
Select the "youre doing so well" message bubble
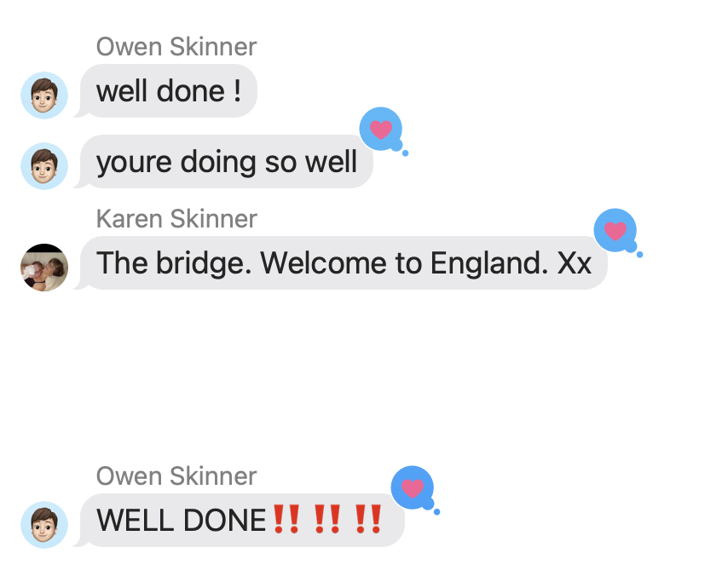point(226,162)
